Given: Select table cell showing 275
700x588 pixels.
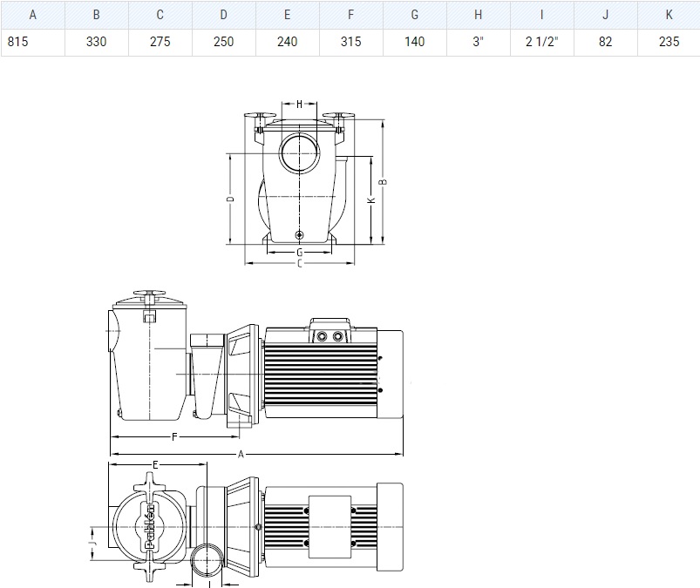Looking at the screenshot, I should (160, 42).
